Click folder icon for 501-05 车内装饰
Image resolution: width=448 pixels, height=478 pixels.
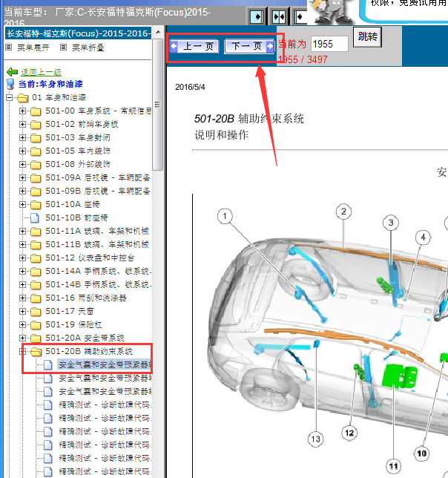36,151
